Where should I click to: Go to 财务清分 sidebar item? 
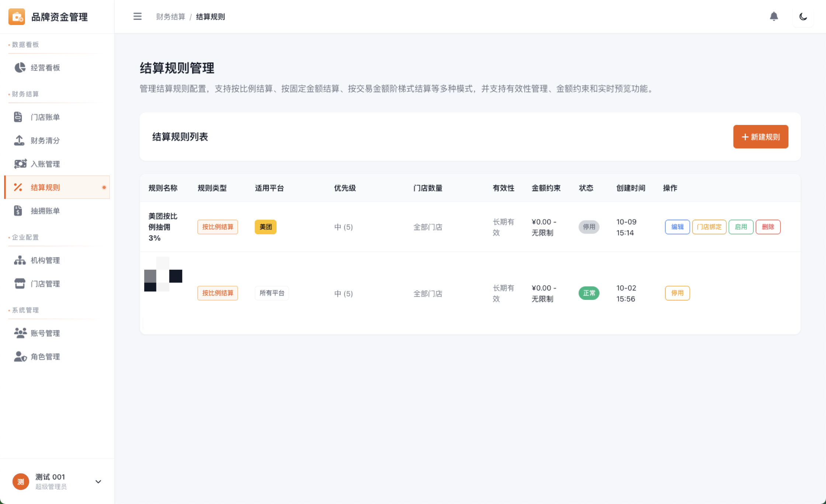[x=45, y=140]
